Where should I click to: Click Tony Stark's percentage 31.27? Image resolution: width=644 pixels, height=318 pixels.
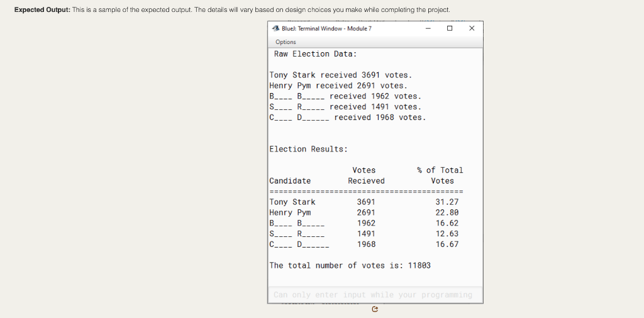pos(447,202)
